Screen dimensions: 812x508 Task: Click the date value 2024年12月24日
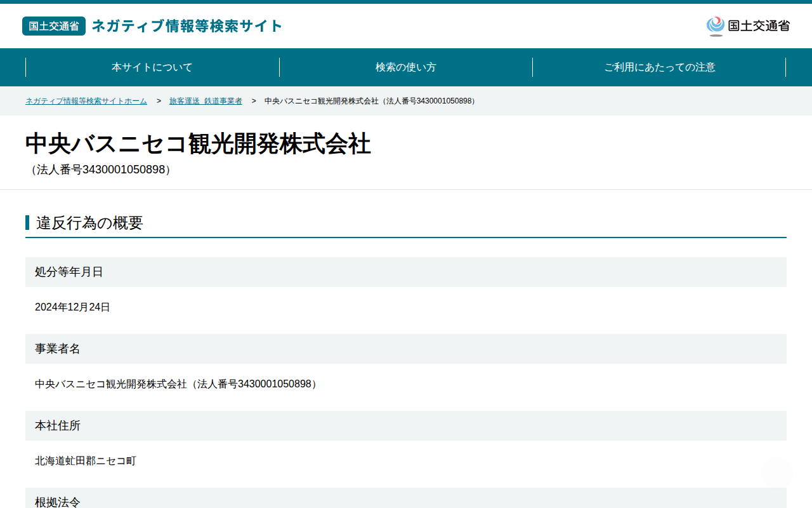click(72, 307)
